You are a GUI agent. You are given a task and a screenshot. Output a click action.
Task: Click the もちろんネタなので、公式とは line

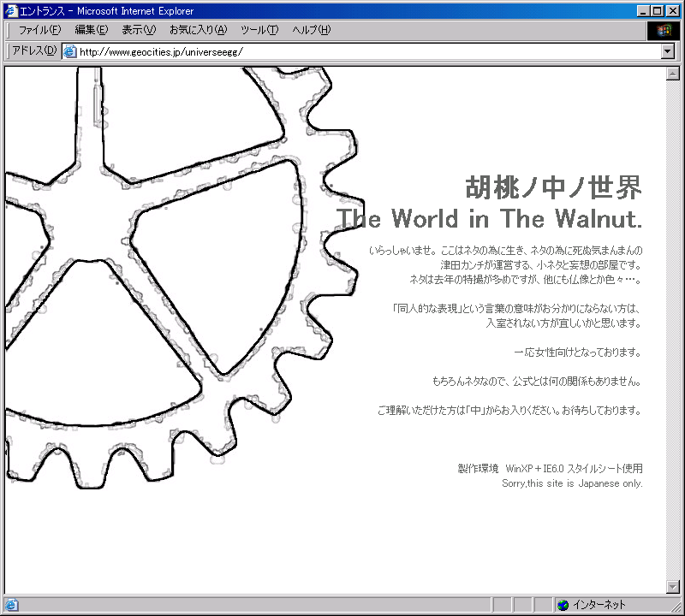pos(537,381)
